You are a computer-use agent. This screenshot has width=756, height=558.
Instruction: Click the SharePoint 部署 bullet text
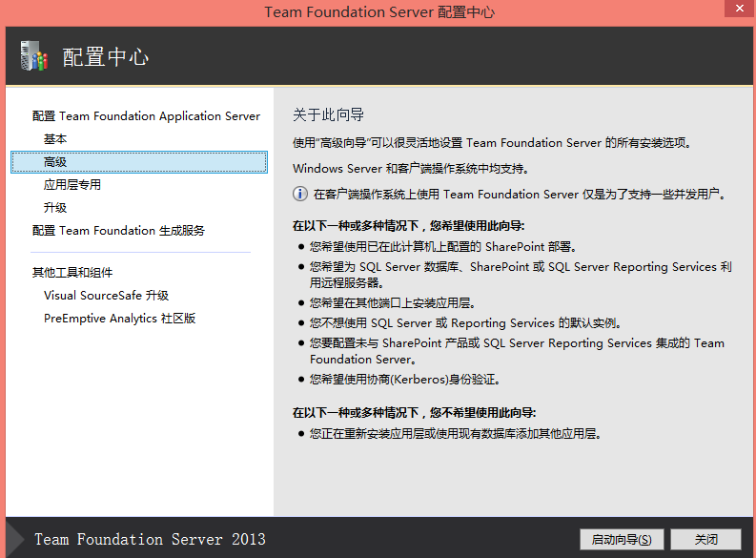(443, 247)
